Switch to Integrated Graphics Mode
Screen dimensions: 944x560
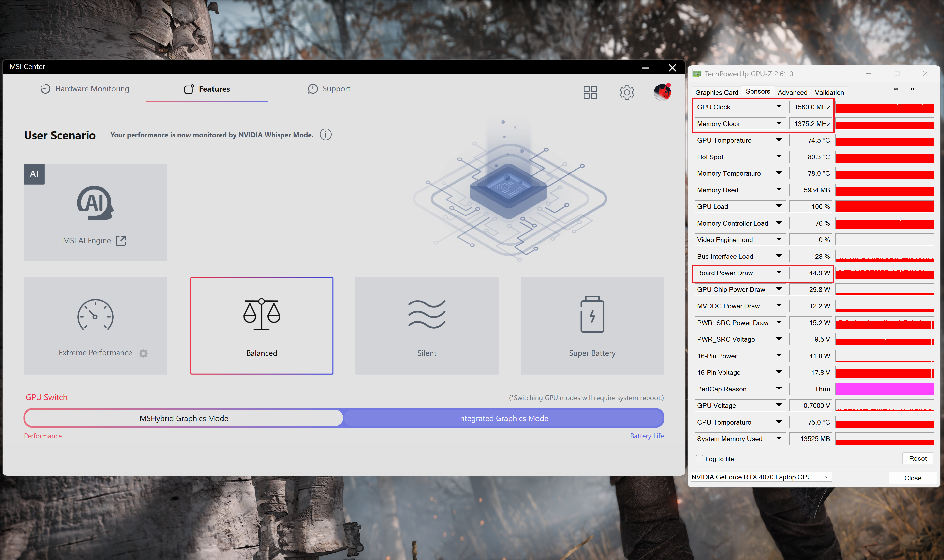(x=503, y=418)
